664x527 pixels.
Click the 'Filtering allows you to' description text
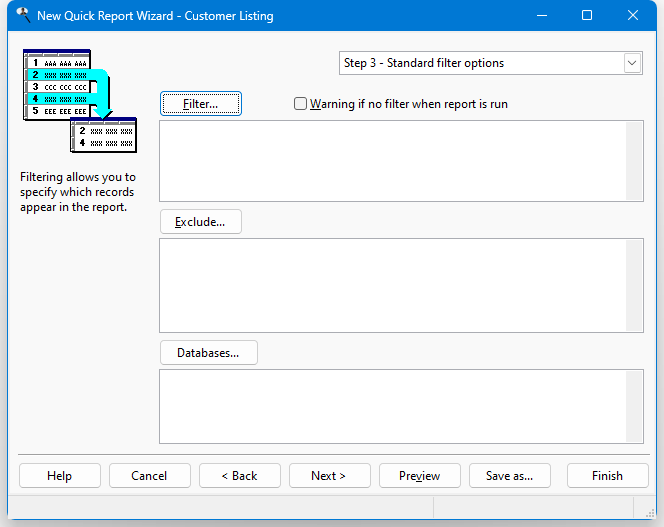click(x=78, y=192)
